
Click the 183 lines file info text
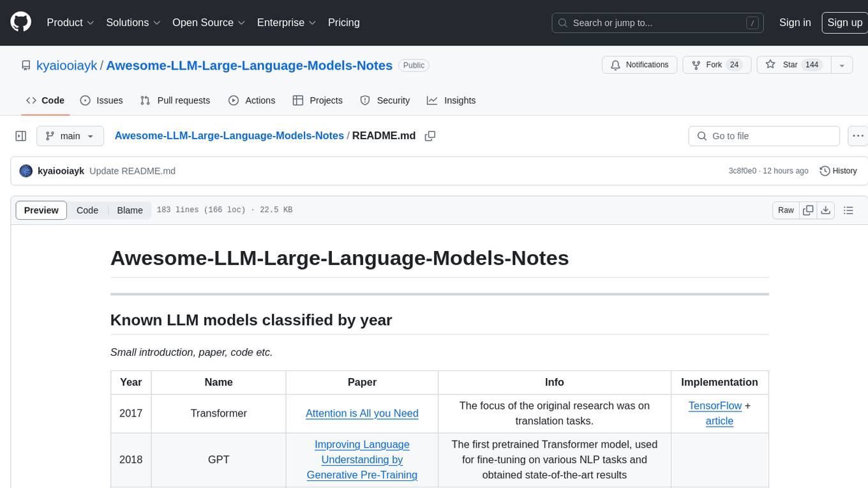[225, 210]
